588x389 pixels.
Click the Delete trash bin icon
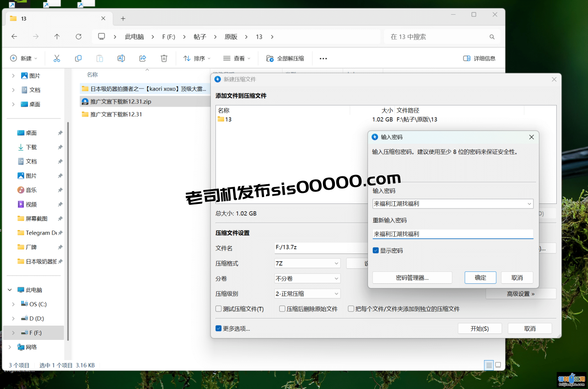164,58
